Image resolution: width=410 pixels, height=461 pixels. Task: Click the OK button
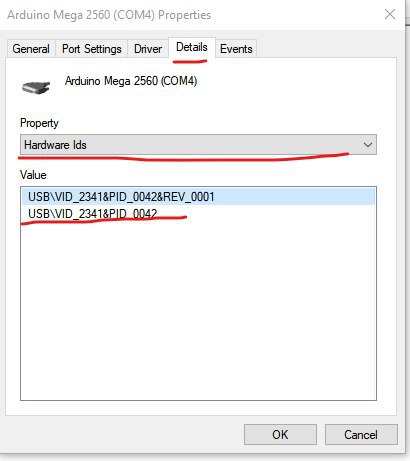point(280,435)
